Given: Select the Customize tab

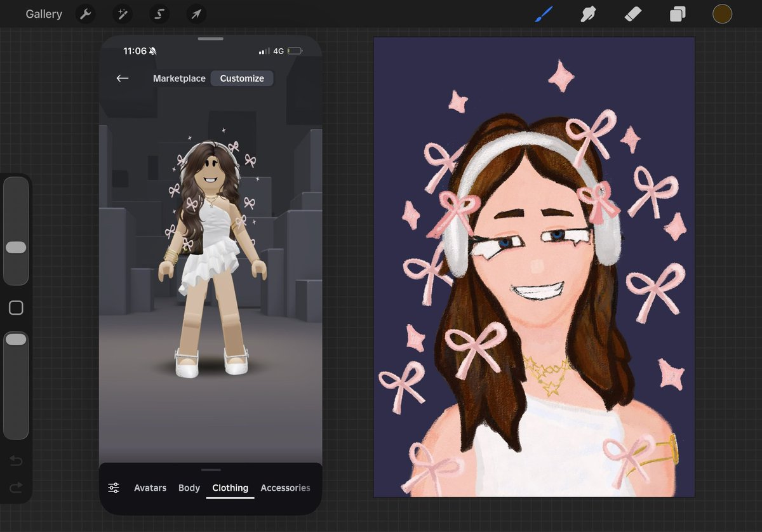Looking at the screenshot, I should (242, 78).
